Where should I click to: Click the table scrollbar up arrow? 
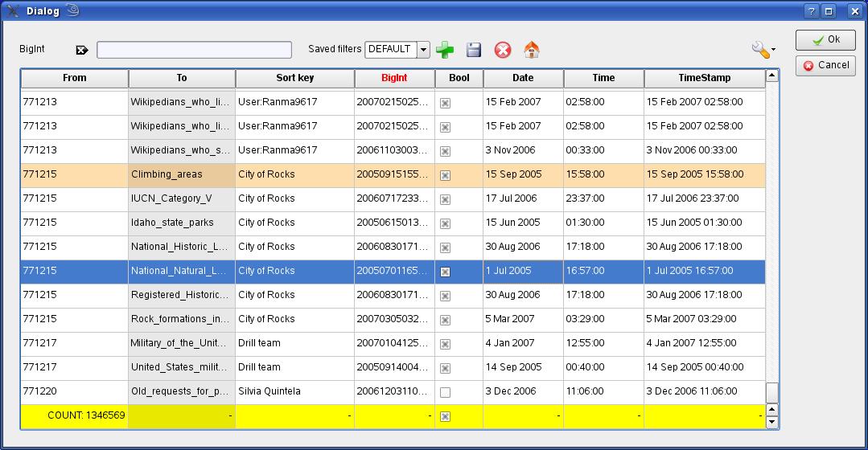pyautogui.click(x=772, y=76)
